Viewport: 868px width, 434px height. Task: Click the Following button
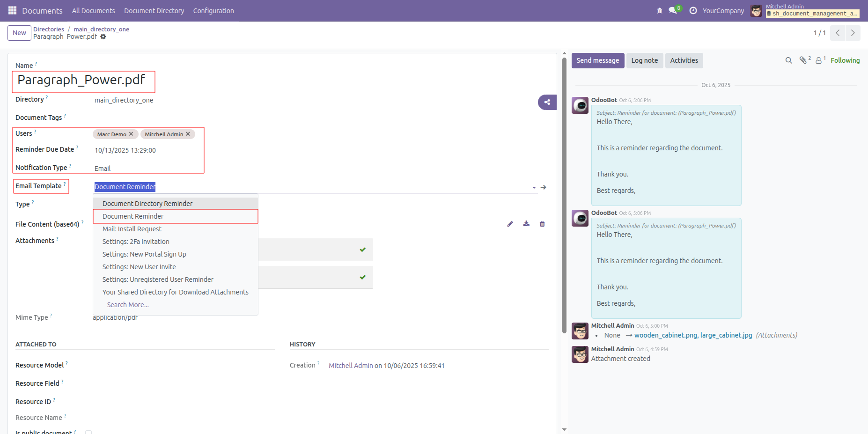coord(845,60)
